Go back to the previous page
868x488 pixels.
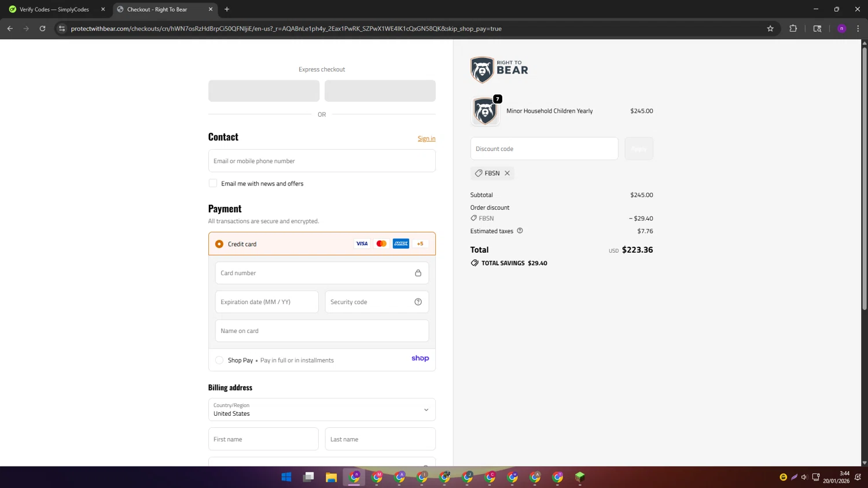(x=10, y=28)
